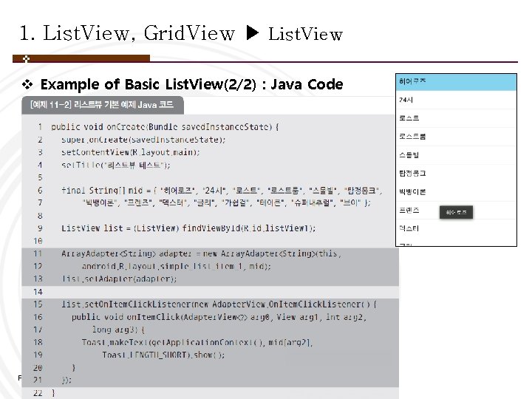Click line number 5 in the code listing
Image resolution: width=532 pixels, height=399 pixels.
click(x=40, y=177)
